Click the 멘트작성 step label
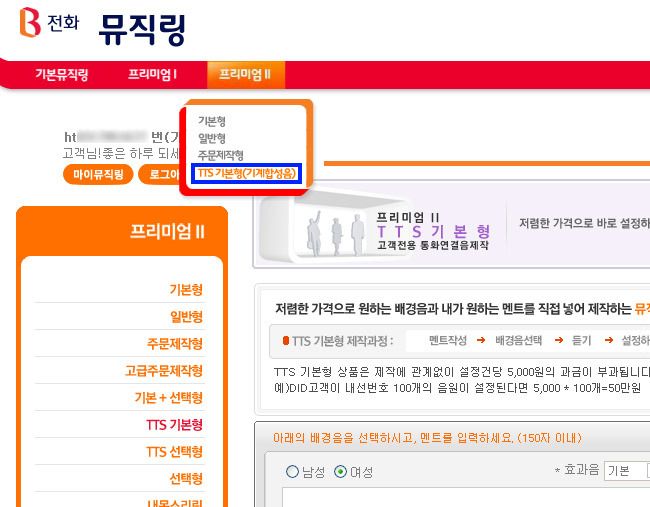The width and height of the screenshot is (650, 507). click(448, 340)
